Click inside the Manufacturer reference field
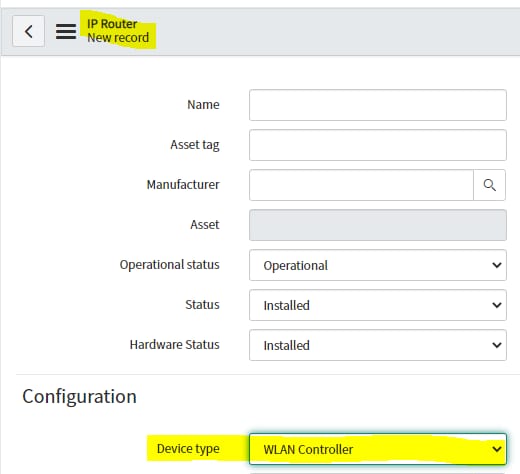Screen dimensions: 520x474 click(361, 185)
